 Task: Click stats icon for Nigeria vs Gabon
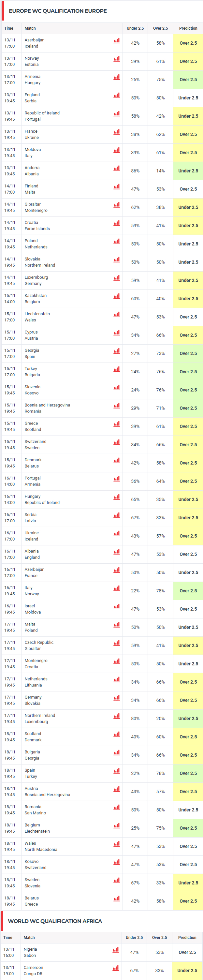point(115,950)
